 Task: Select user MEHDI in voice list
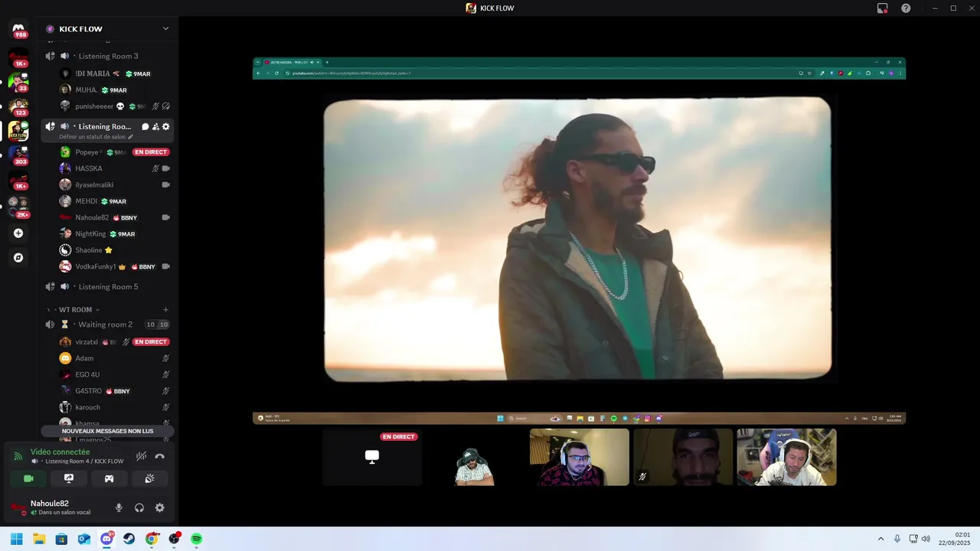115,201
